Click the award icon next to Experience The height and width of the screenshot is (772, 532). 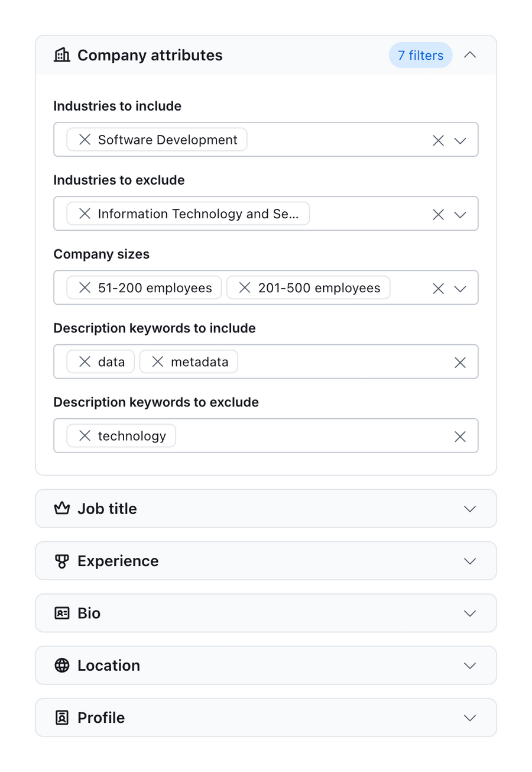coord(61,560)
